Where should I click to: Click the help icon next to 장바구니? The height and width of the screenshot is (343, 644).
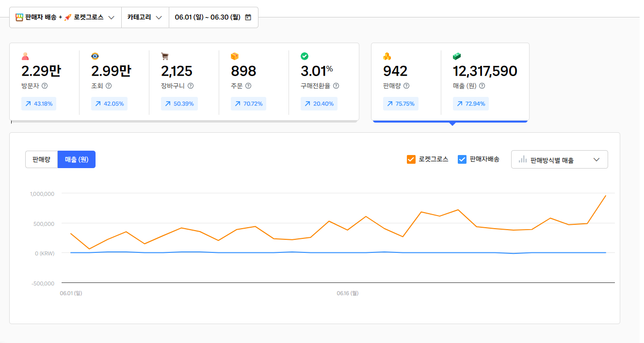click(x=191, y=86)
